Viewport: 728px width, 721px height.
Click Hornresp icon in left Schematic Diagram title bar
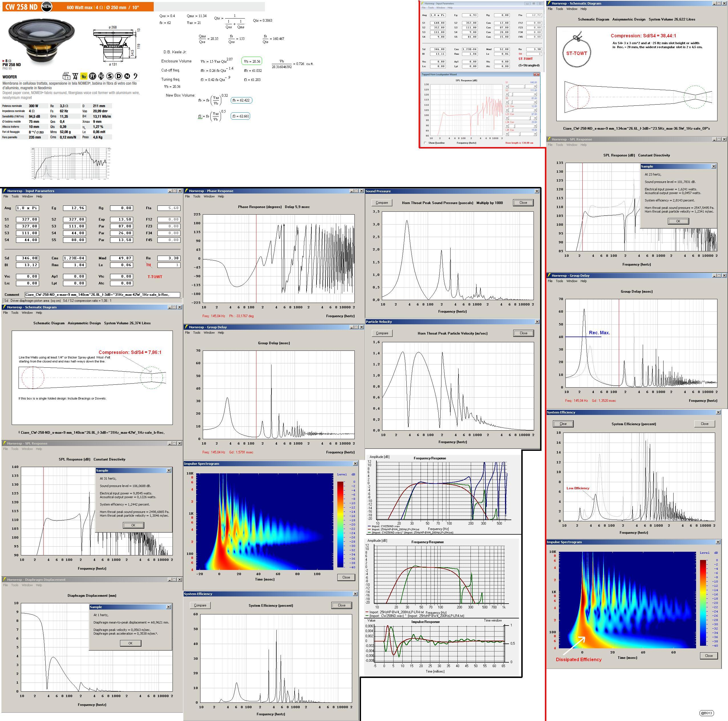click(4, 307)
